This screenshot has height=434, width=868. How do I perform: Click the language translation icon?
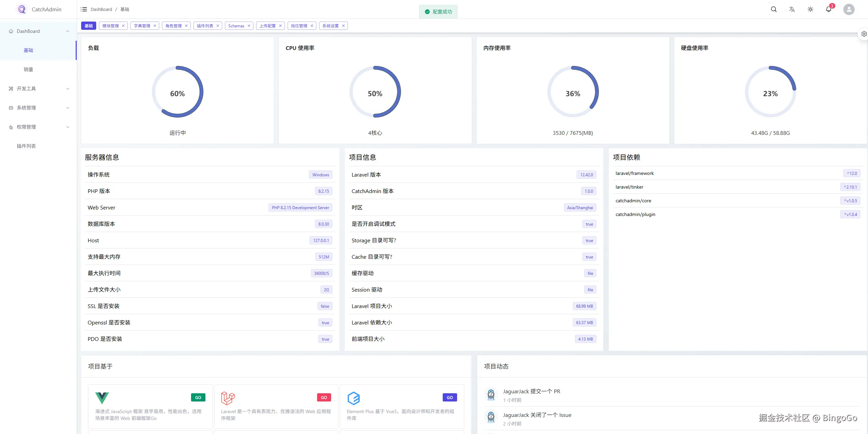pos(792,9)
